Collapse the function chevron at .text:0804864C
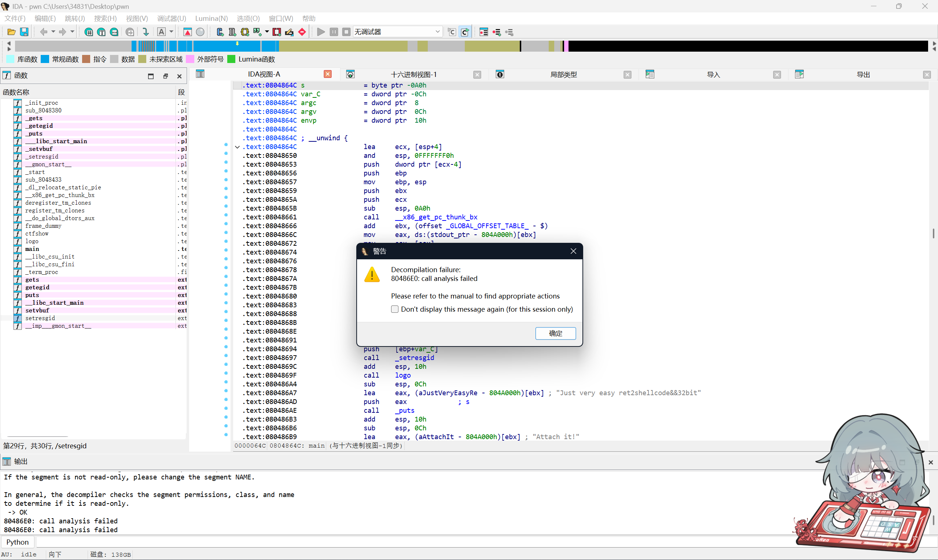The width and height of the screenshot is (938, 560). (237, 147)
